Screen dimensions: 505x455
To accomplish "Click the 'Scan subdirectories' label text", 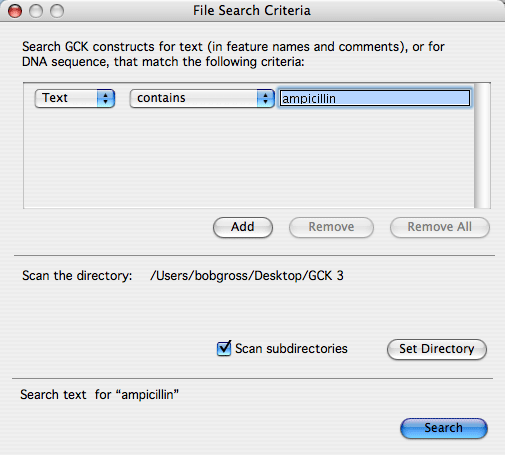I will 291,349.
